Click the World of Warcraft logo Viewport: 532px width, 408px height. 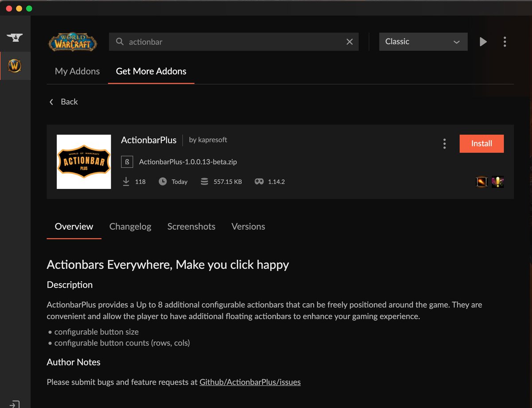(73, 42)
